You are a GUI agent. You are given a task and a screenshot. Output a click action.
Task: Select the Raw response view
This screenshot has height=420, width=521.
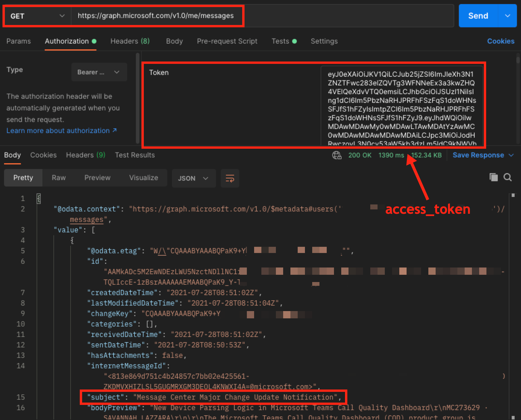[x=59, y=178]
